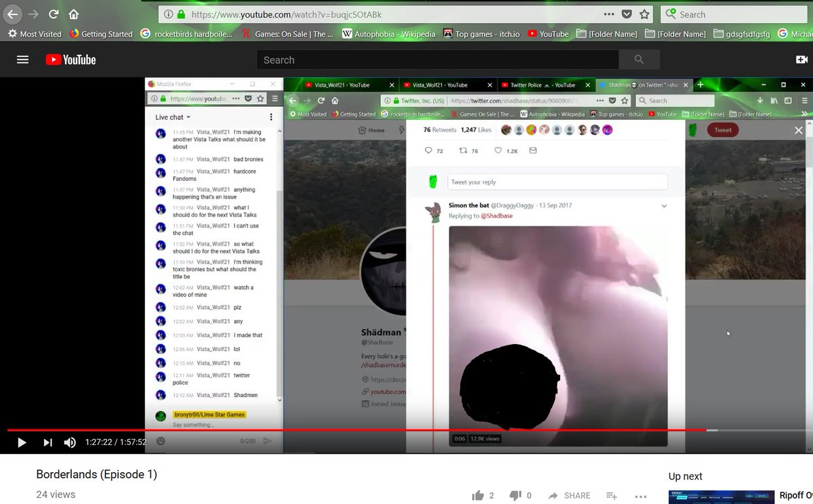Play the video with the play button

click(x=22, y=442)
